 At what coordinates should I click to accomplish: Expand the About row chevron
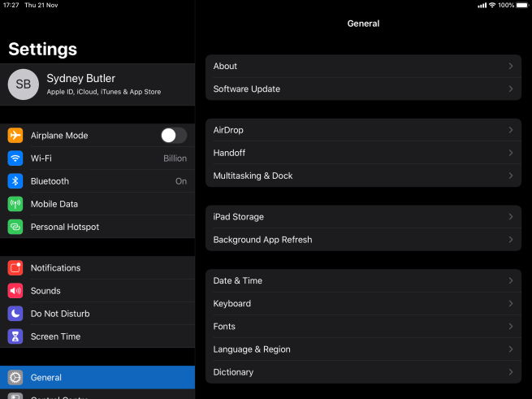(x=510, y=67)
